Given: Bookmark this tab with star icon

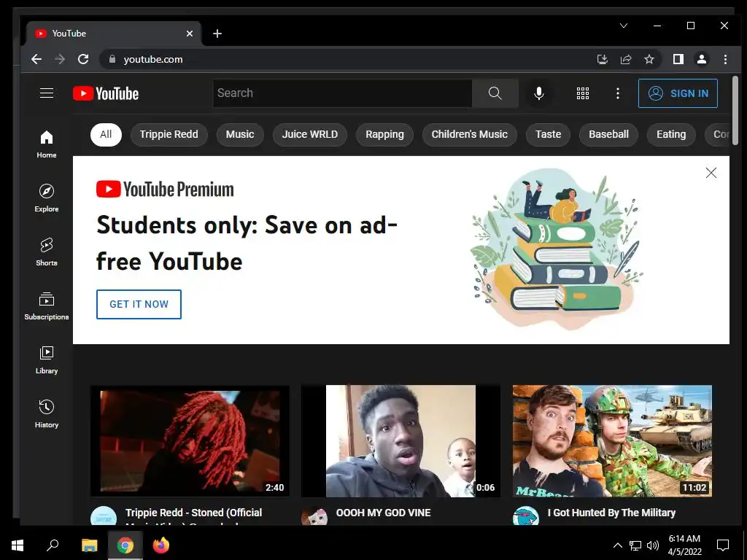Looking at the screenshot, I should coord(649,59).
